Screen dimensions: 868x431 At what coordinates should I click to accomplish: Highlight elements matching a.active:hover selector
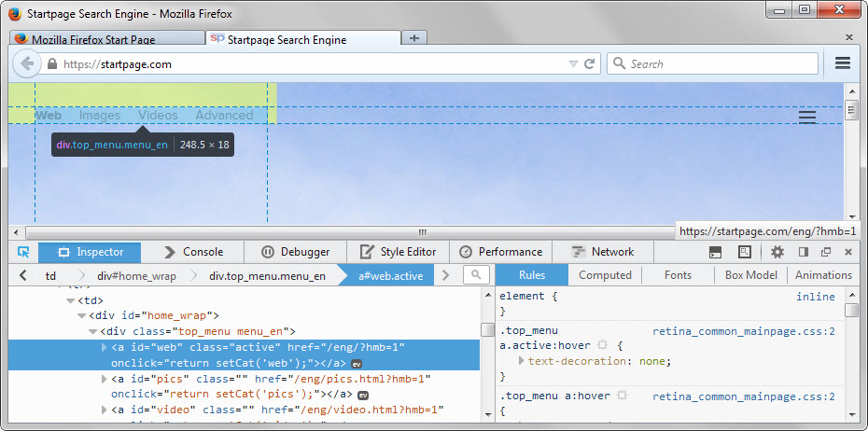603,345
